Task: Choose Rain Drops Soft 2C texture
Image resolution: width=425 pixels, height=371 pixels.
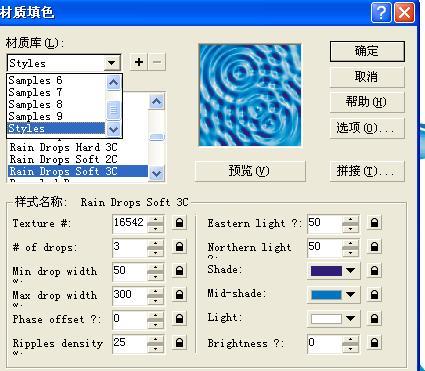Action: click(x=78, y=159)
